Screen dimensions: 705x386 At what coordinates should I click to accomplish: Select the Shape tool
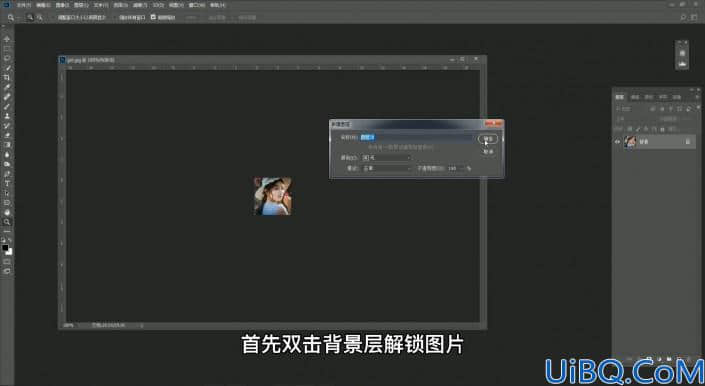coord(7,203)
